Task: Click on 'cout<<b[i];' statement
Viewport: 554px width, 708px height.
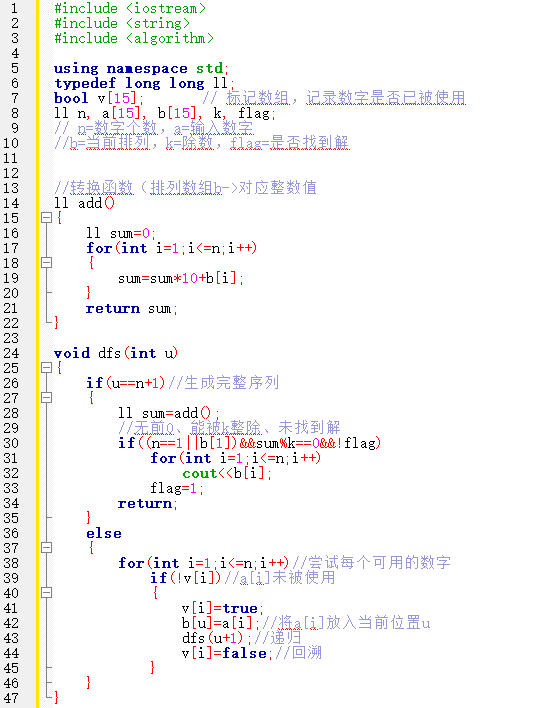Action: [x=227, y=473]
